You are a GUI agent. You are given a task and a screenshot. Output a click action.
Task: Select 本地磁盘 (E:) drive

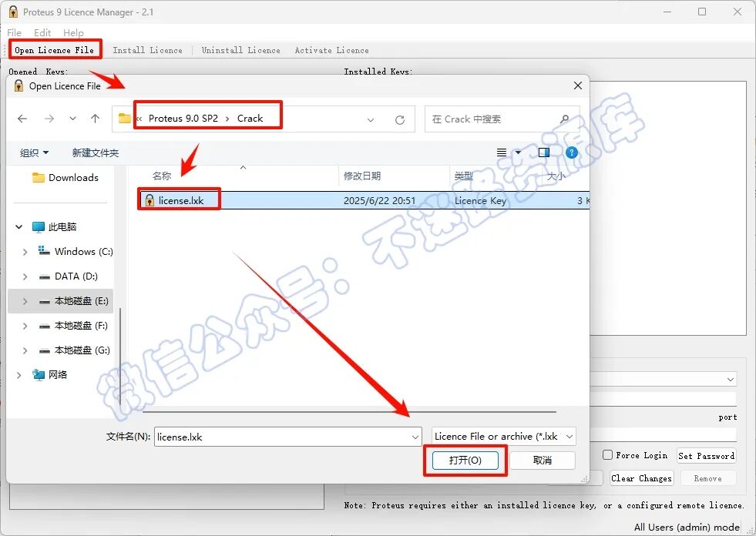(x=74, y=301)
